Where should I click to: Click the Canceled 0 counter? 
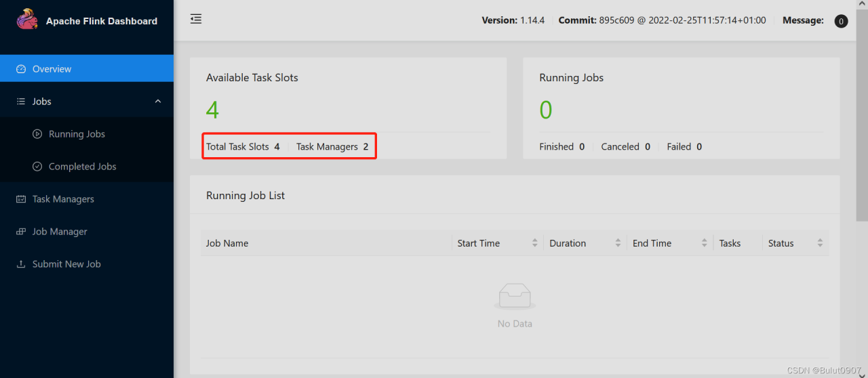click(x=625, y=146)
